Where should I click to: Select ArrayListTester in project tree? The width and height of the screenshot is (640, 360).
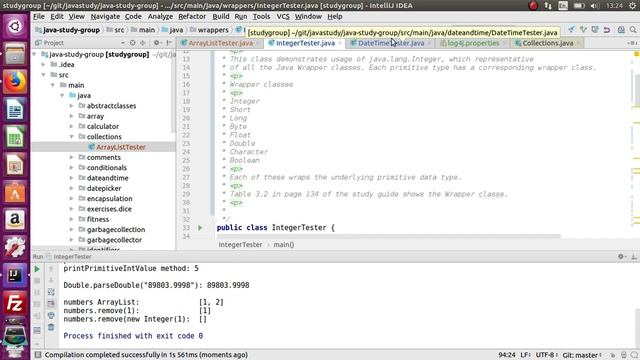[121, 147]
